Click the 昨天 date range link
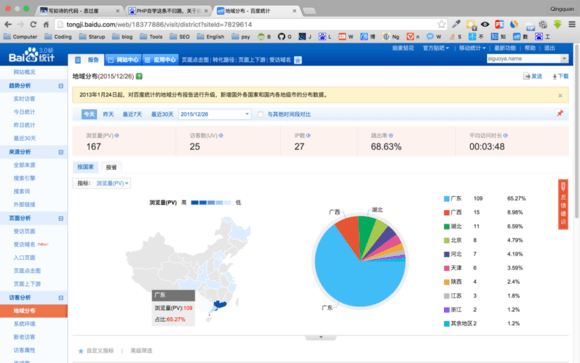The image size is (580, 363). click(108, 114)
